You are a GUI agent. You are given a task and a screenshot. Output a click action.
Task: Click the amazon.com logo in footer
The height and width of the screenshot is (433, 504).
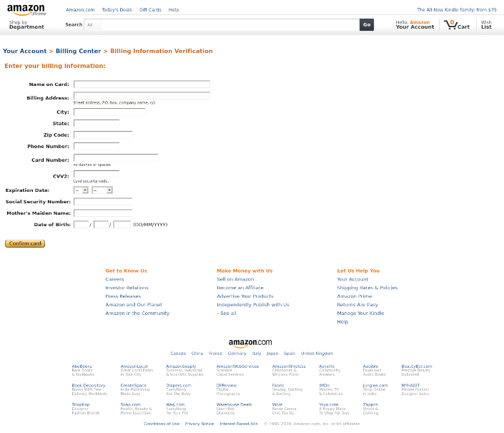250,343
